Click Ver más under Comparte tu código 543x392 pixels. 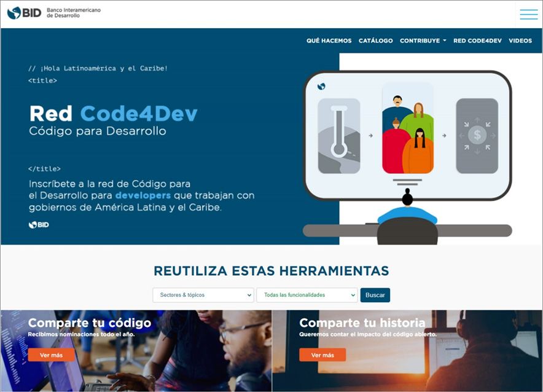click(x=51, y=355)
